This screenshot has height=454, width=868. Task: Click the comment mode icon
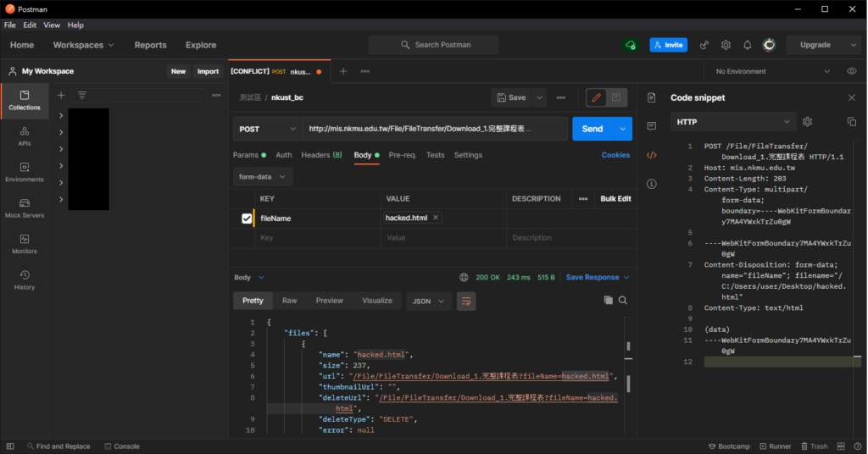(616, 97)
